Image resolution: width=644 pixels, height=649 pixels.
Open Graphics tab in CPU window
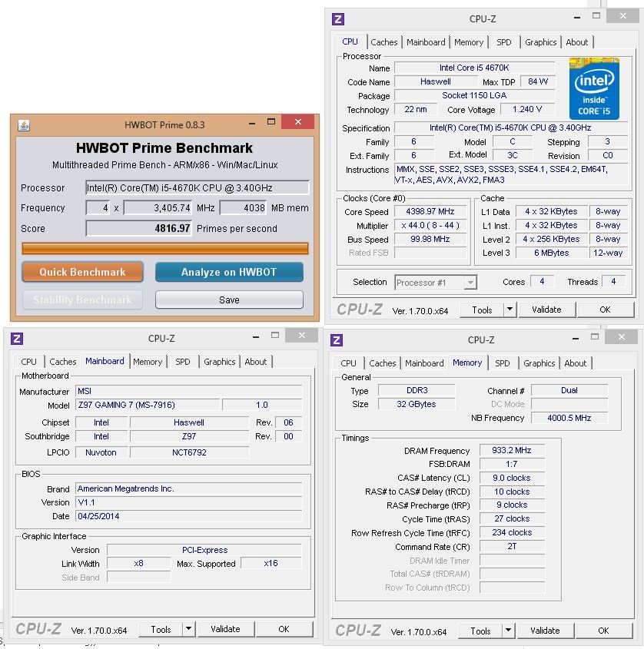click(x=540, y=42)
